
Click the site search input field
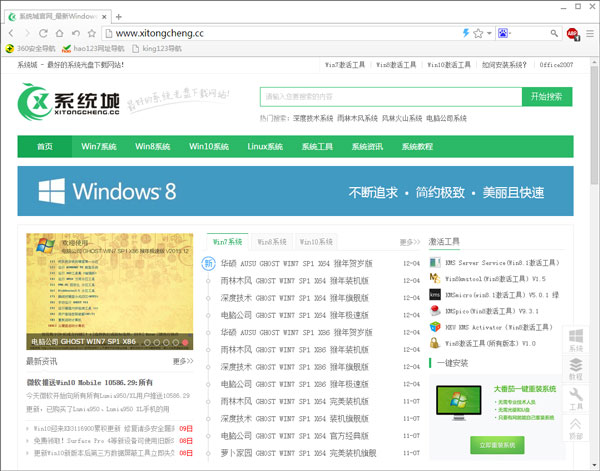point(391,96)
